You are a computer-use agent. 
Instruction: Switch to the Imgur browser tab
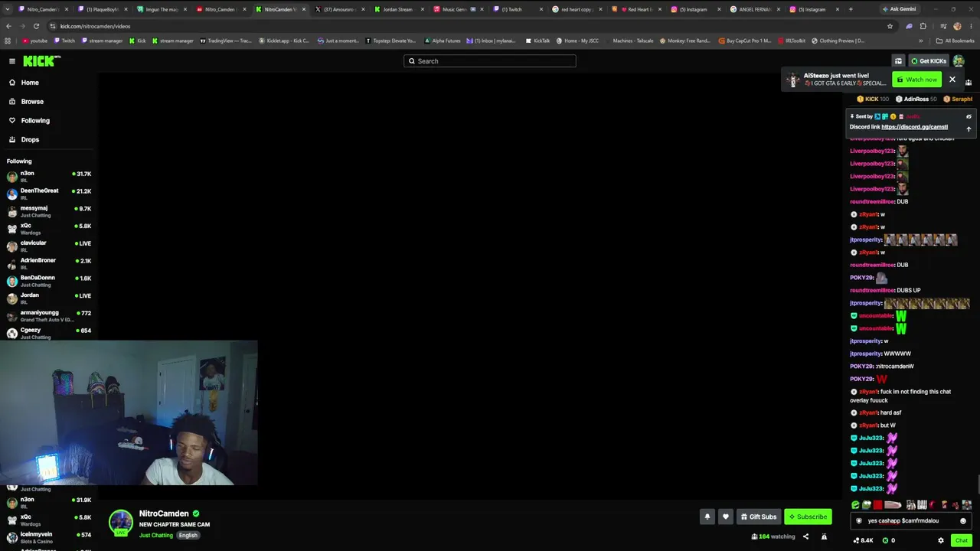click(162, 9)
